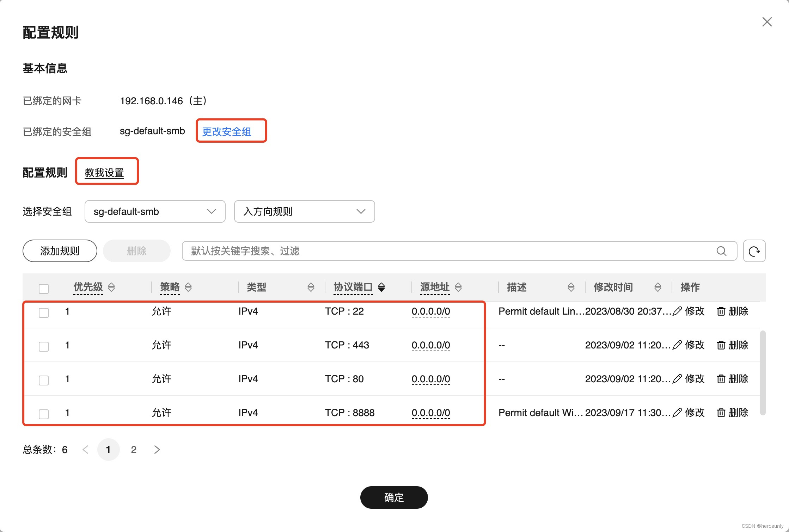Delete the TCP : 22 rule

(733, 311)
